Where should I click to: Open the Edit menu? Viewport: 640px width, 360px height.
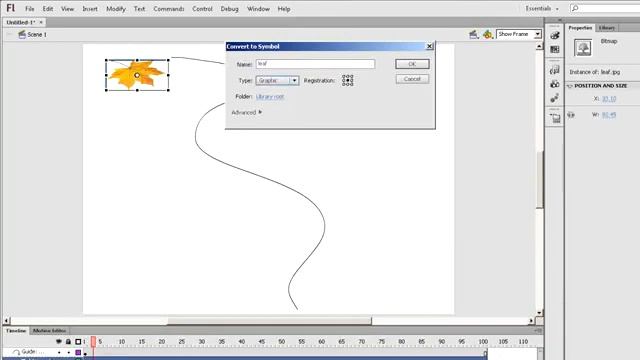coord(47,9)
